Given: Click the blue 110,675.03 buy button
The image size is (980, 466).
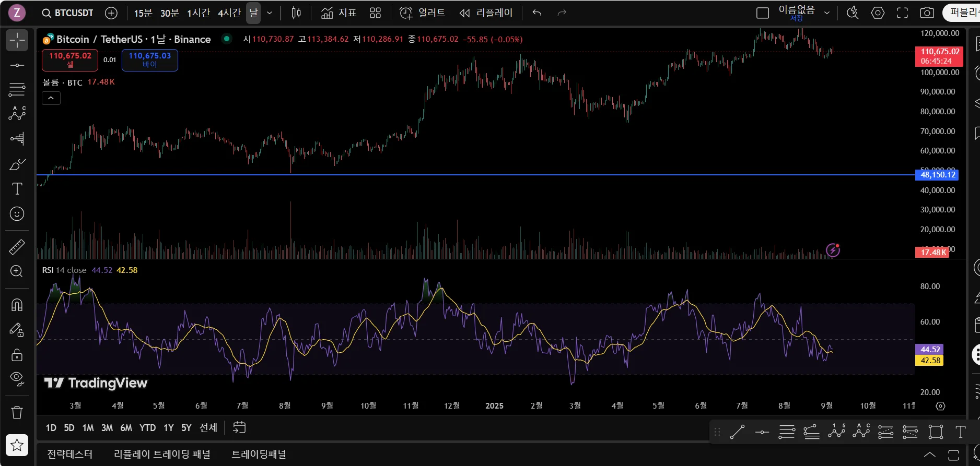Looking at the screenshot, I should point(150,60).
